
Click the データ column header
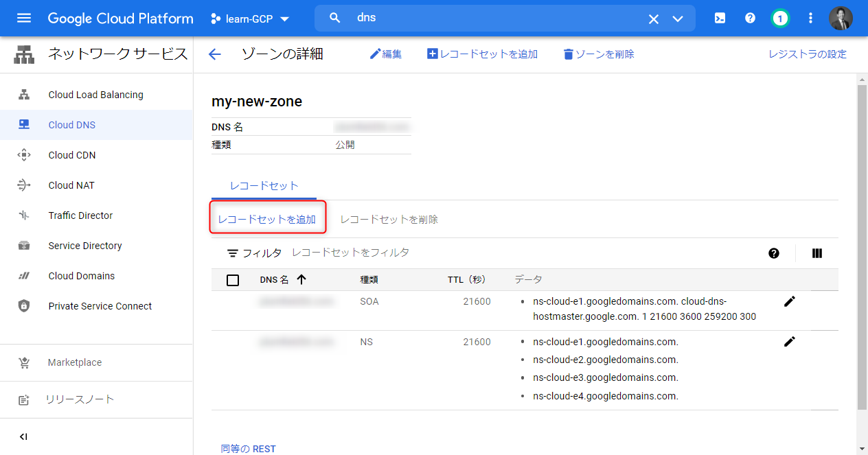pos(528,279)
